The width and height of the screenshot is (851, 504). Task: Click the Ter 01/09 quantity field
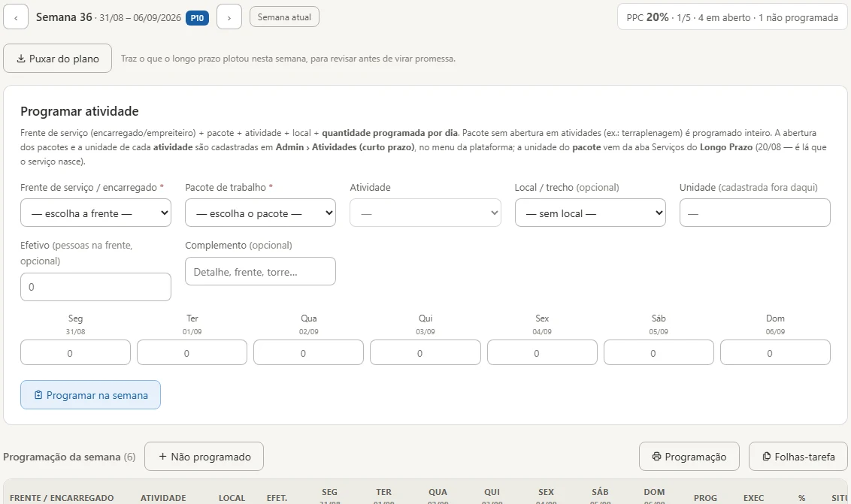(192, 352)
